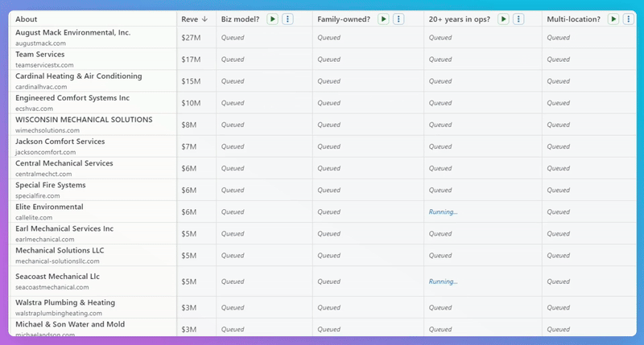Viewport: 644px width, 345px height.
Task: Select Central Mechanical Services name
Action: click(64, 163)
